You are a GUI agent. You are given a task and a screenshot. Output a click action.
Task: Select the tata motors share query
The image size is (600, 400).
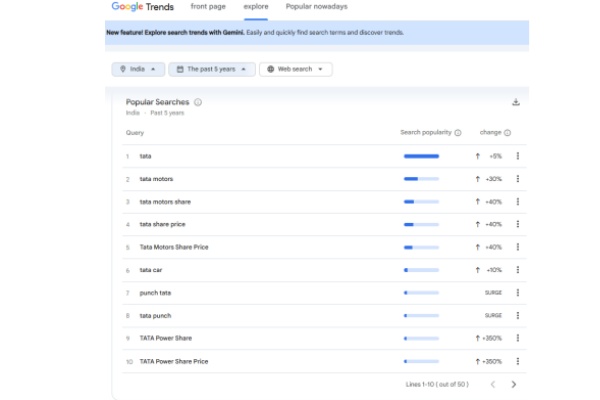165,202
